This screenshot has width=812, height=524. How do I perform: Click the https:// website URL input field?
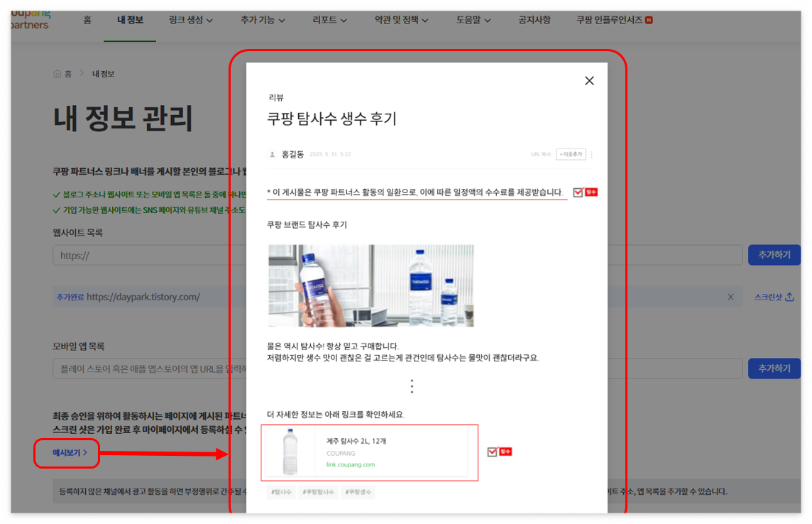click(142, 255)
